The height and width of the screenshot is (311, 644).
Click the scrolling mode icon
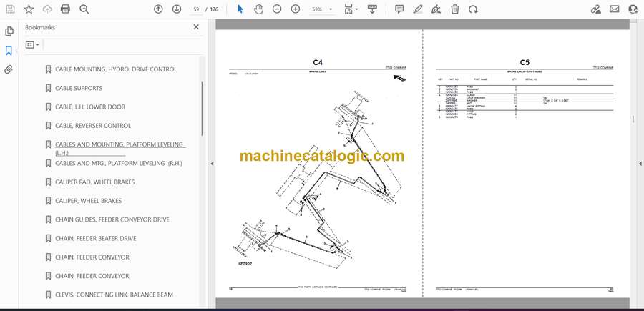[x=372, y=9]
